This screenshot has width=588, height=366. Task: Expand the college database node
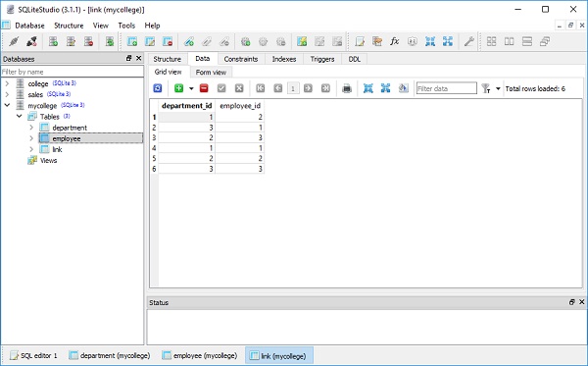click(x=7, y=83)
